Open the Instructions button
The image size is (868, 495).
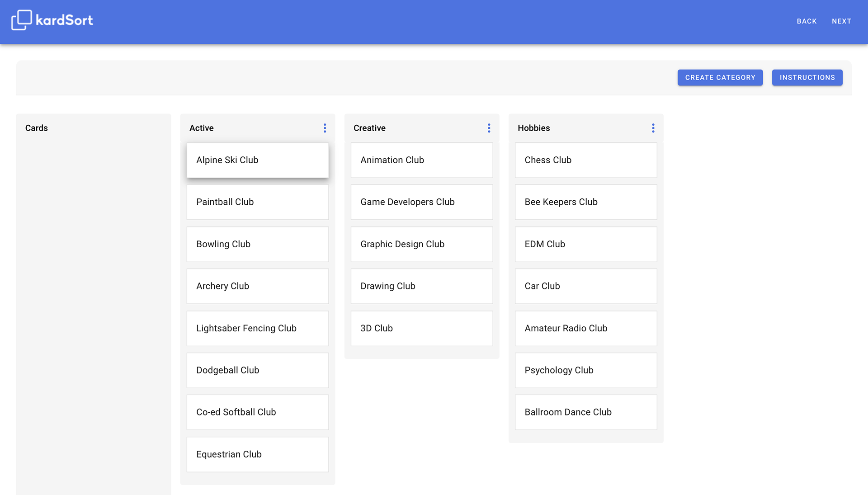(807, 77)
